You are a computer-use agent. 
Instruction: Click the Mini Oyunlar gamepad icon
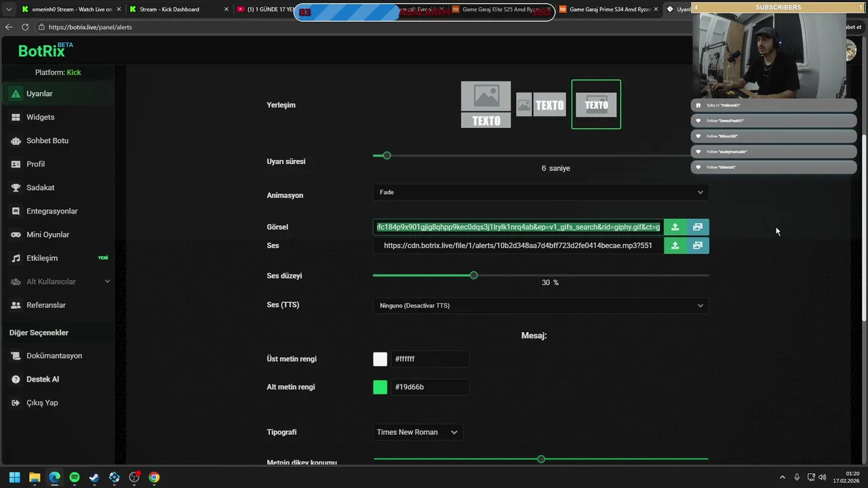[x=16, y=235]
